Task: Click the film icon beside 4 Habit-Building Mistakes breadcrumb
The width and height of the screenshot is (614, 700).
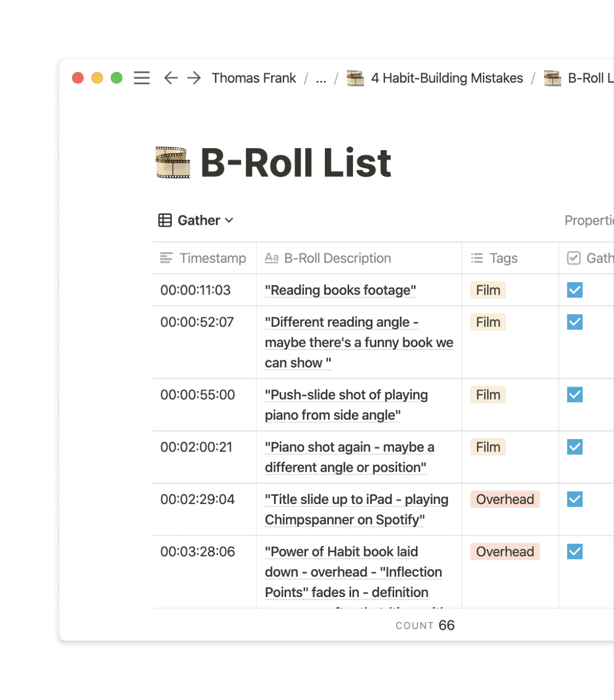Action: coord(356,78)
